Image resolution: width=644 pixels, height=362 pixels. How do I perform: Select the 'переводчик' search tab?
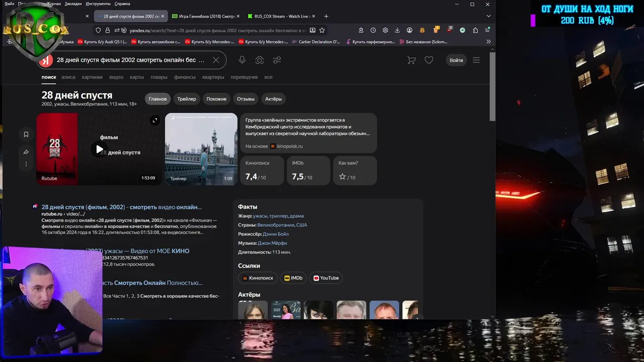click(x=244, y=77)
